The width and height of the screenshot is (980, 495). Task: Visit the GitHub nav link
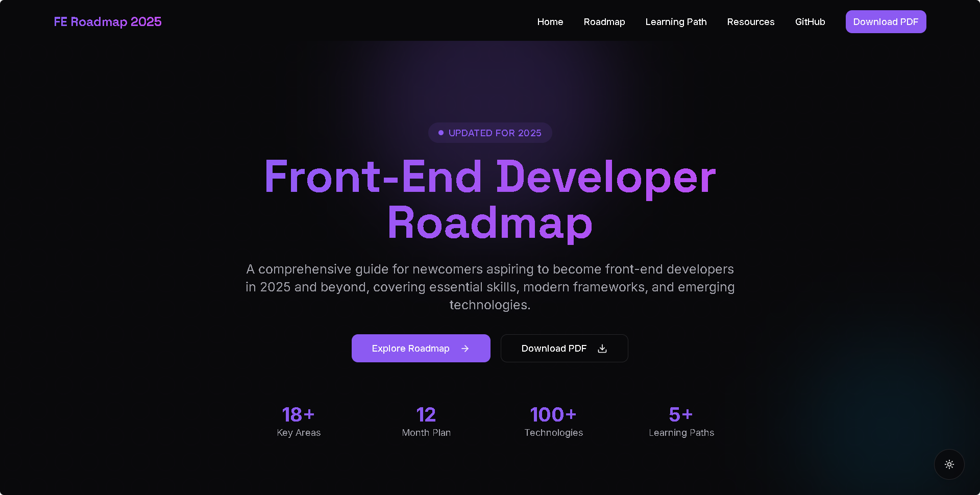pyautogui.click(x=810, y=22)
